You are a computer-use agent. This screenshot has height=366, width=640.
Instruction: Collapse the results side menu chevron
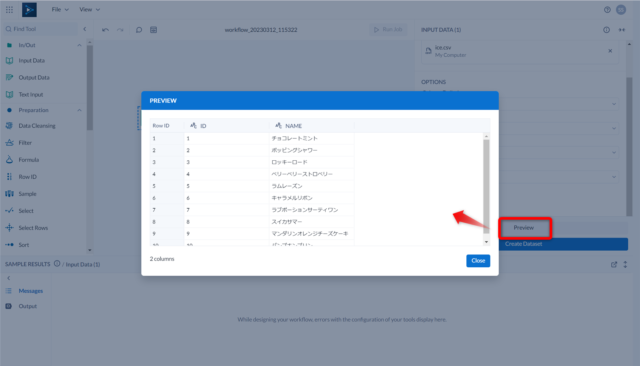click(9, 278)
